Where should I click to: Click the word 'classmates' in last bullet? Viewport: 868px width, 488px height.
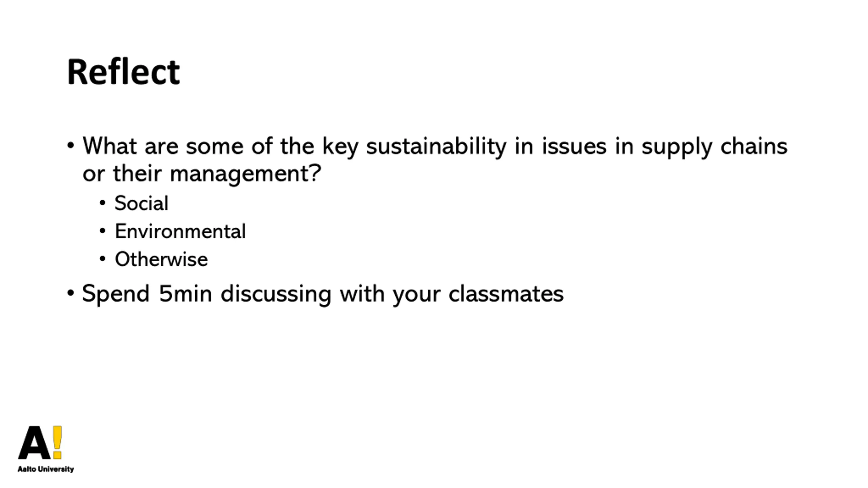[506, 293]
